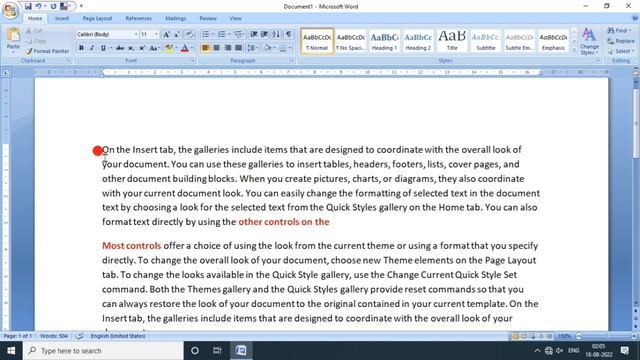
Task: Toggle underline formatting
Action: click(103, 48)
